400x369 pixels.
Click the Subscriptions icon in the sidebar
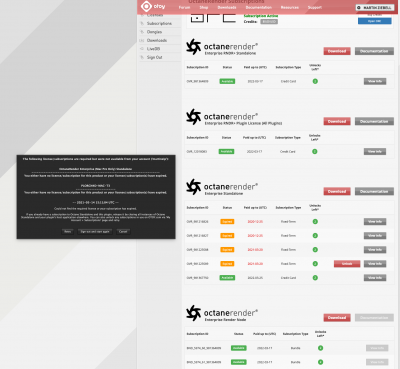point(142,23)
